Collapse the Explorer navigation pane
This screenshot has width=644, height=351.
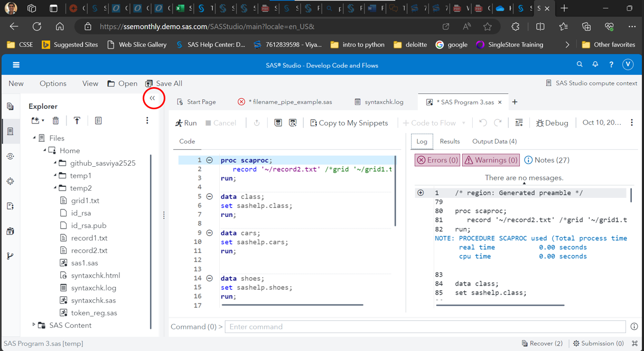(152, 98)
